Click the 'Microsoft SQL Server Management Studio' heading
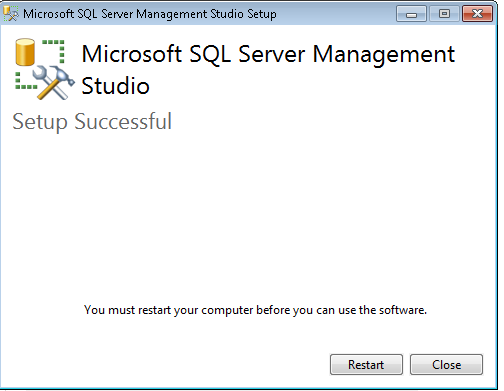 click(268, 69)
